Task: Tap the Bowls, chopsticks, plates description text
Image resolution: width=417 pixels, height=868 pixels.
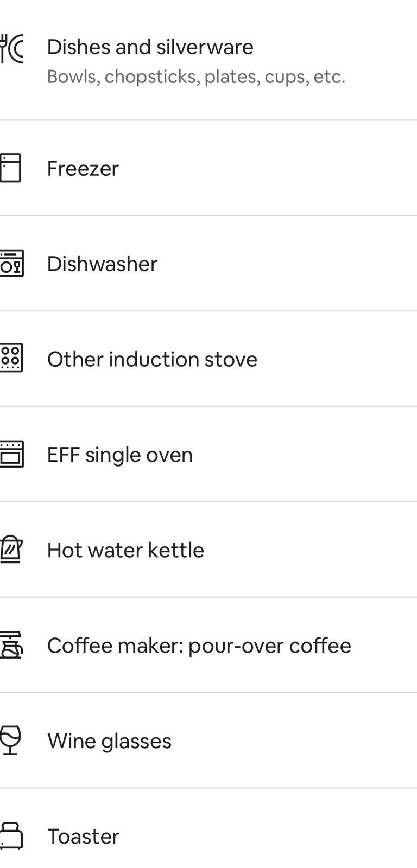Action: [x=195, y=76]
